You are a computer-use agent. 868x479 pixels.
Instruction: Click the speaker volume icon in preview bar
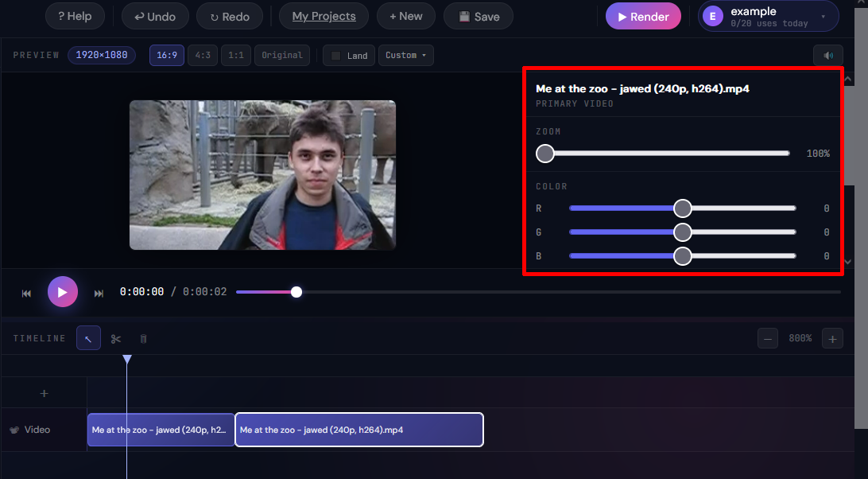pyautogui.click(x=828, y=56)
